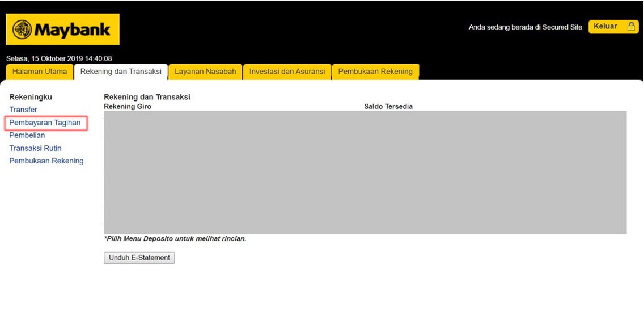Go to the Pembukaan Rekening tab
This screenshot has height=332, width=644.
(375, 72)
